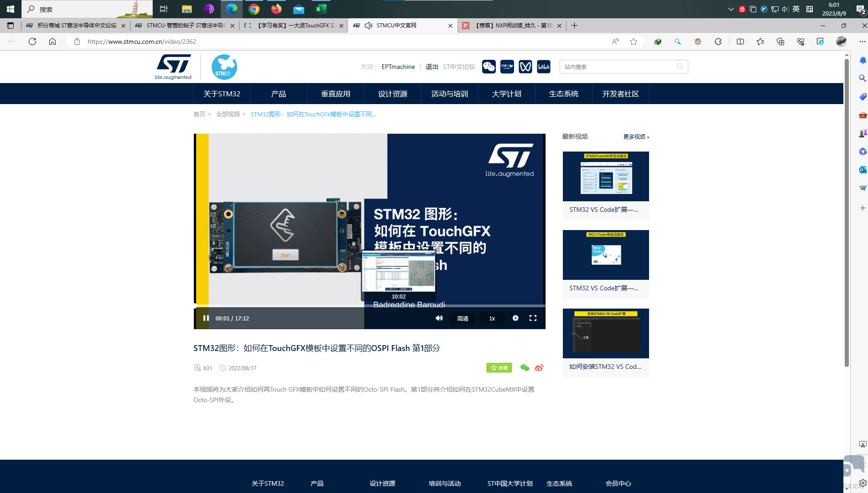Open the Edge settings and more menu
Screen dimensions: 868x493
(x=862, y=42)
